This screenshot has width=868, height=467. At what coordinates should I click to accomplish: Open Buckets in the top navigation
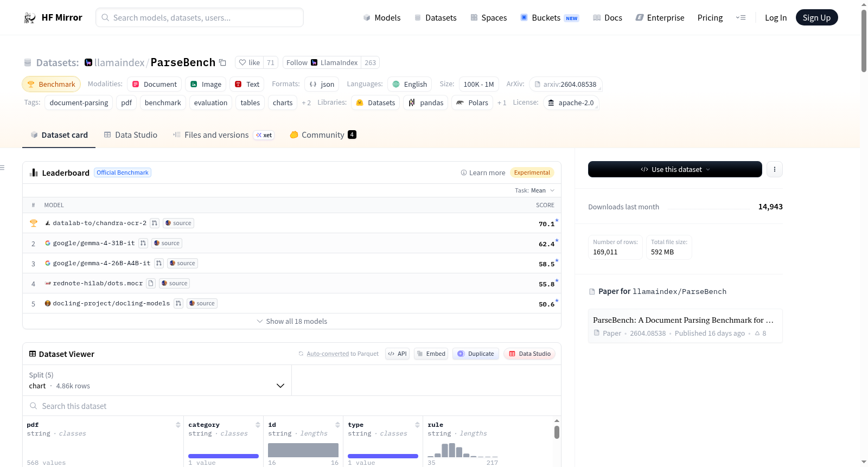pos(550,17)
